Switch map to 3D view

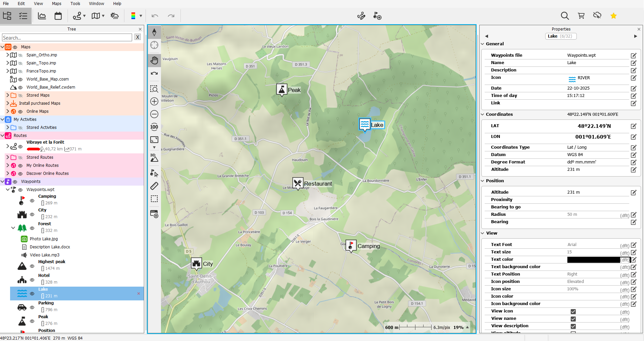[x=154, y=158]
